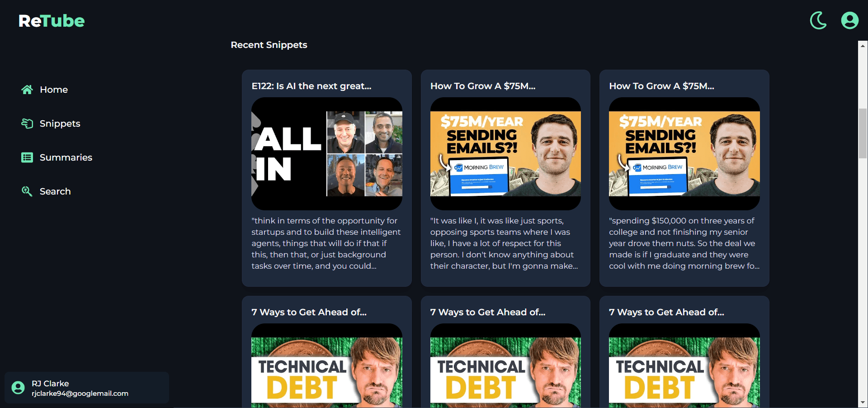
Task: Click the first Technical Debt video thumbnail
Action: coord(326,369)
